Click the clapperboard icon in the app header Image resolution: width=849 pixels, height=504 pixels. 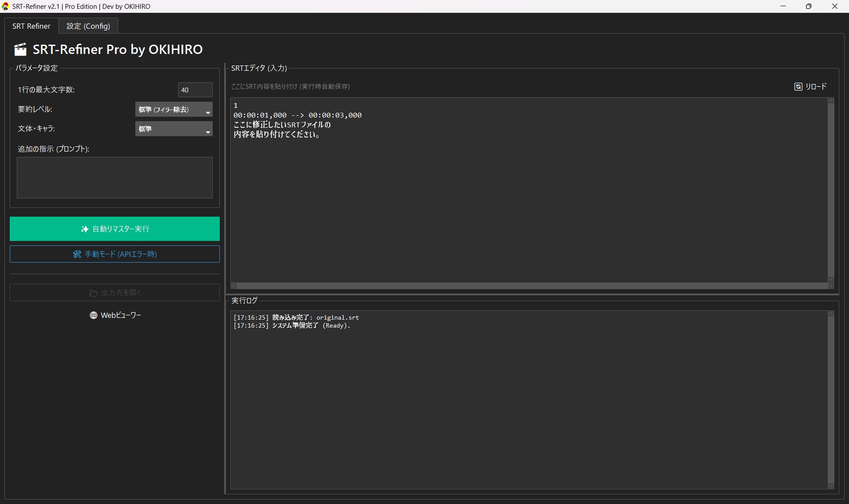tap(20, 49)
